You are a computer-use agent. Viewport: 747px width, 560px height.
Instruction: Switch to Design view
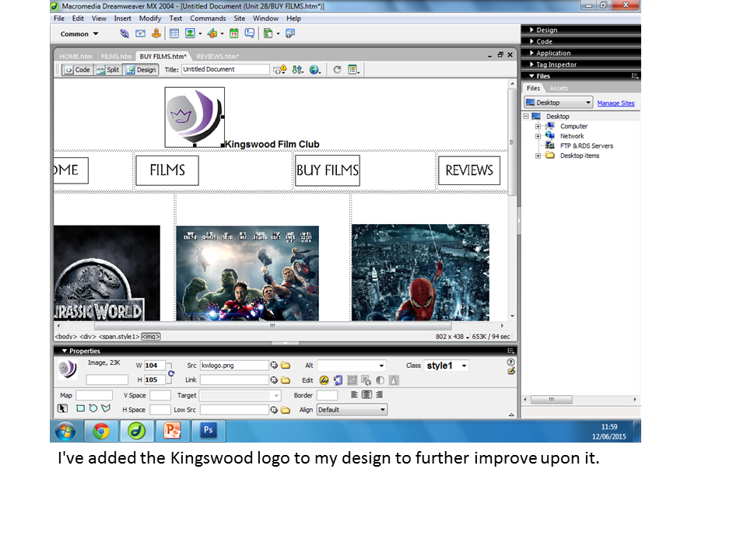pos(141,69)
